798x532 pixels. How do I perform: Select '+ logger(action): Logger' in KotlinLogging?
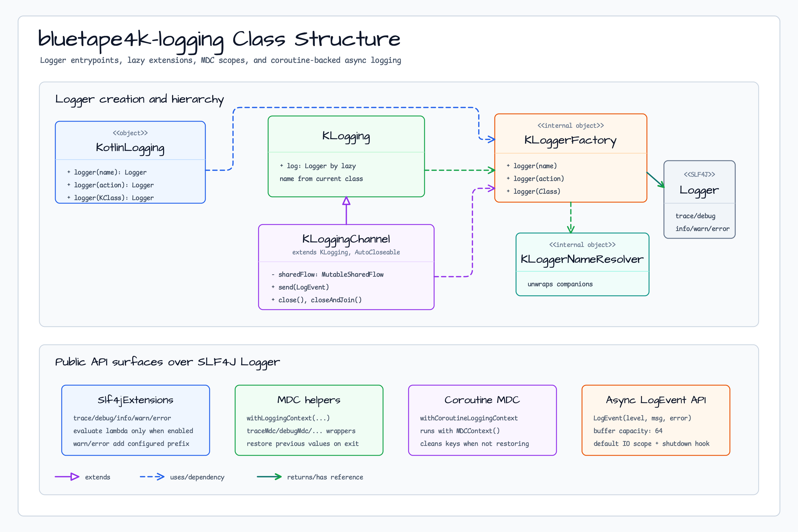(x=110, y=185)
